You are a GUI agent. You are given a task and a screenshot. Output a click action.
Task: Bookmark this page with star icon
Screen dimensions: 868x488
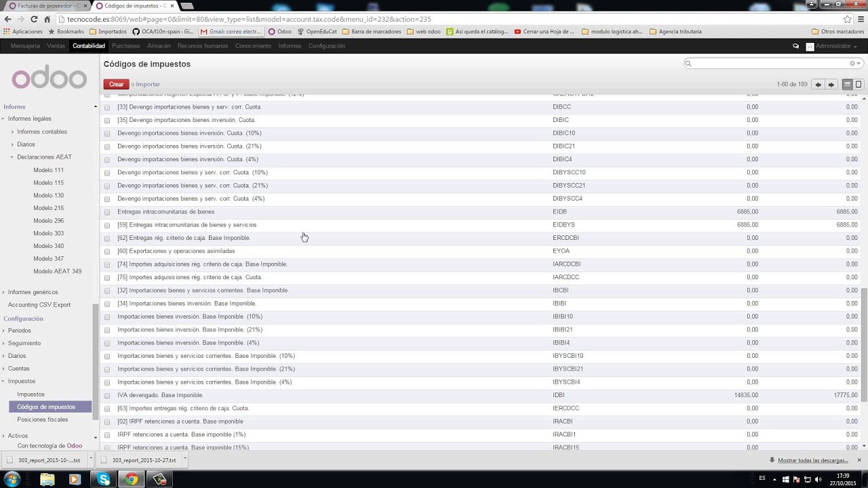[x=847, y=19]
